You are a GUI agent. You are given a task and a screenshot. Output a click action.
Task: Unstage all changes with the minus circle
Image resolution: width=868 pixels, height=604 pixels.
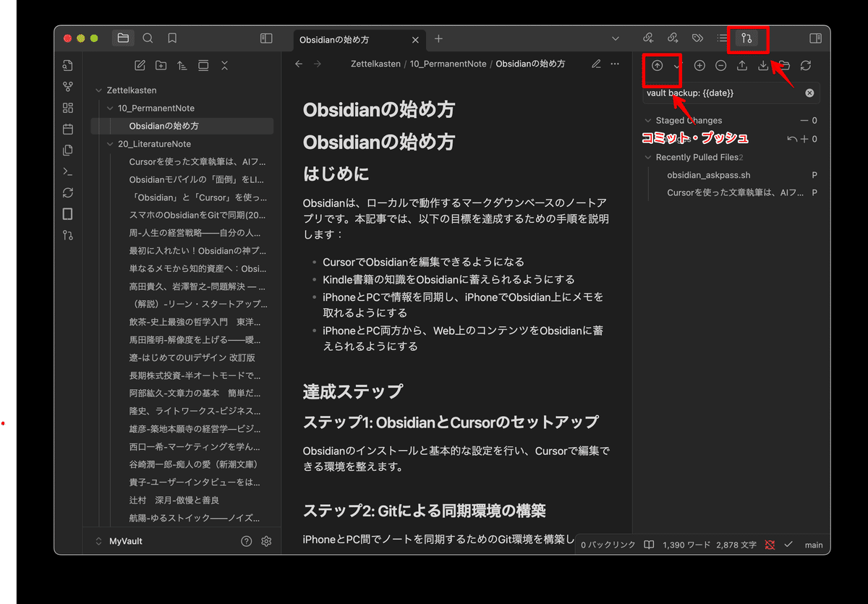[721, 66]
